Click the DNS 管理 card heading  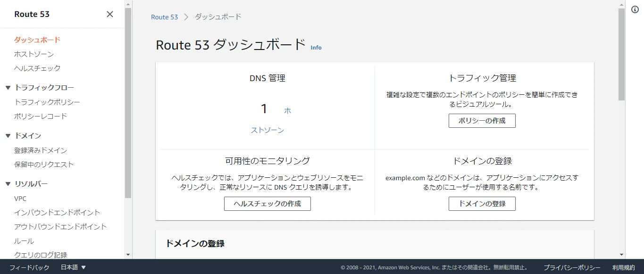pos(268,78)
